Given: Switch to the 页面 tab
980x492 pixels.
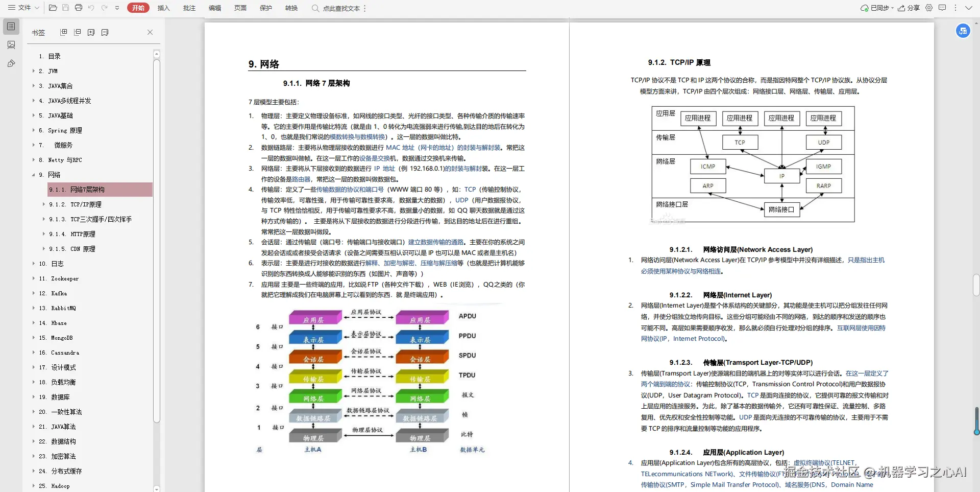Looking at the screenshot, I should (x=240, y=8).
